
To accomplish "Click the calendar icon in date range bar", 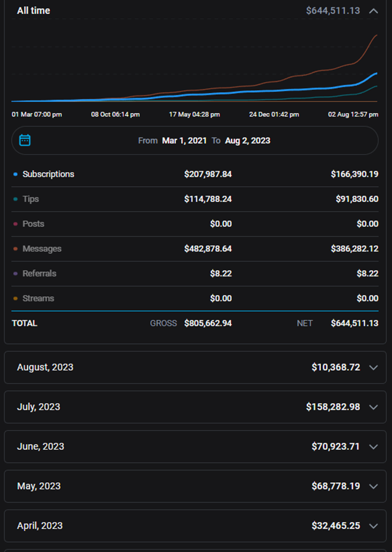I will (x=25, y=140).
